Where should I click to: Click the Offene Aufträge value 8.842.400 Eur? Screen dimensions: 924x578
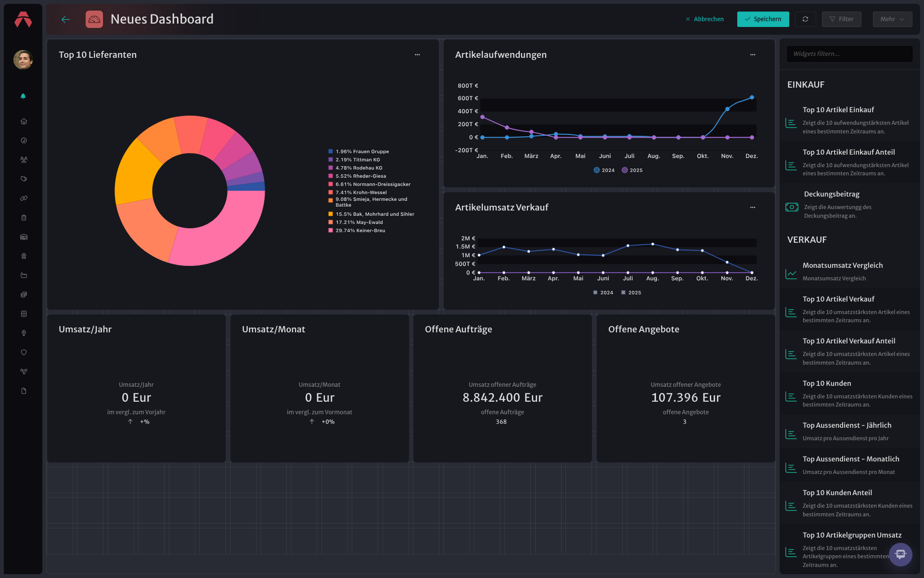(502, 397)
